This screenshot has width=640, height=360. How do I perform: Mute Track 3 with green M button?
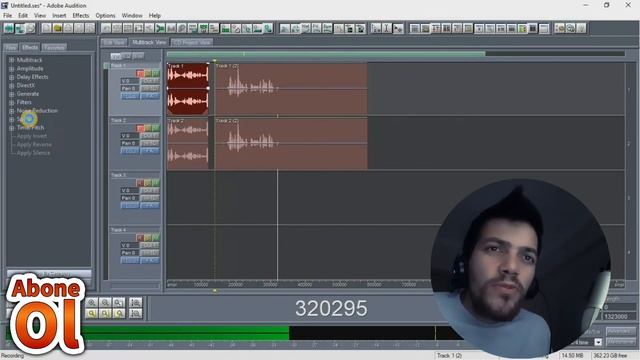(156, 183)
